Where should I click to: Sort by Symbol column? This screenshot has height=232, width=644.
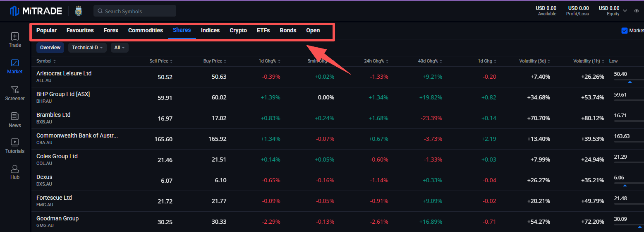pyautogui.click(x=46, y=61)
